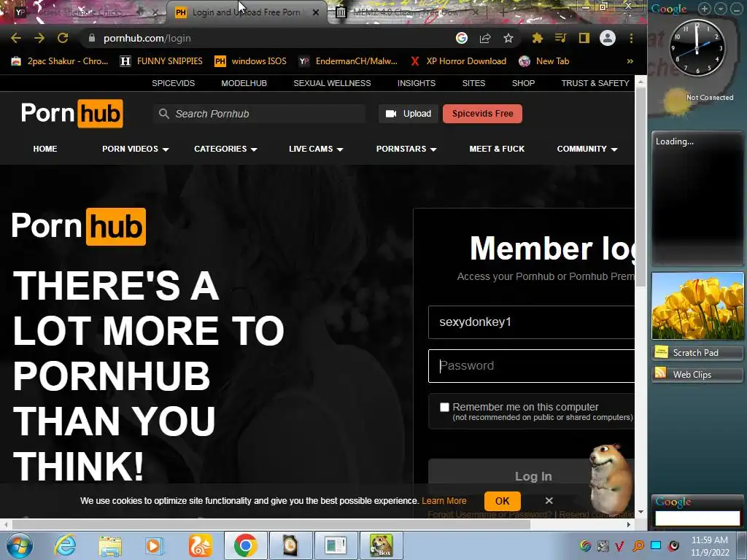747x560 pixels.
Task: Reload the page with the refresh icon
Action: (x=63, y=38)
